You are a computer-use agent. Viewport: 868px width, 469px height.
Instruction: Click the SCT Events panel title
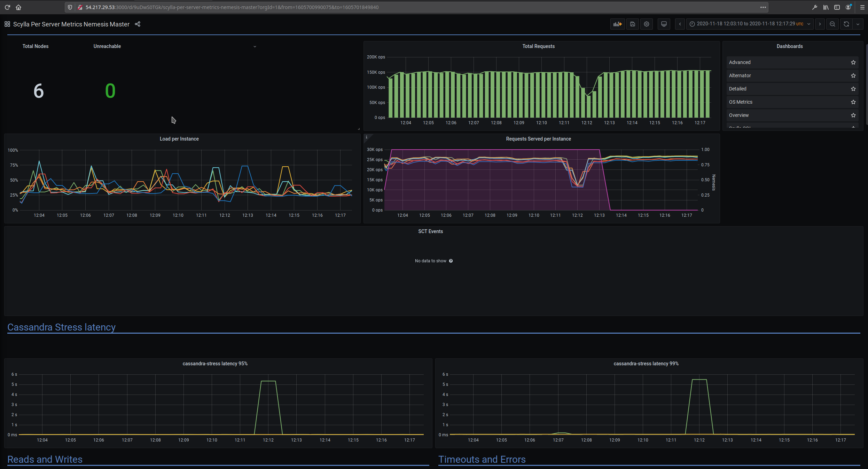coord(430,231)
